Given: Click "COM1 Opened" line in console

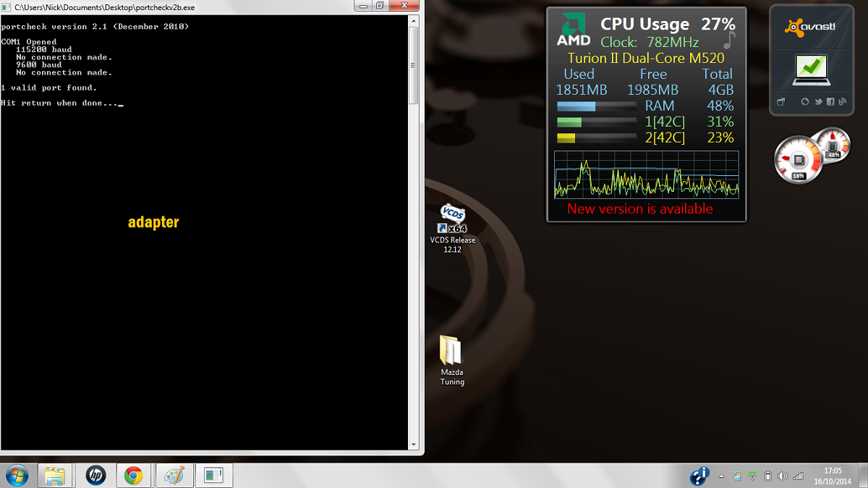Looking at the screenshot, I should (x=29, y=42).
